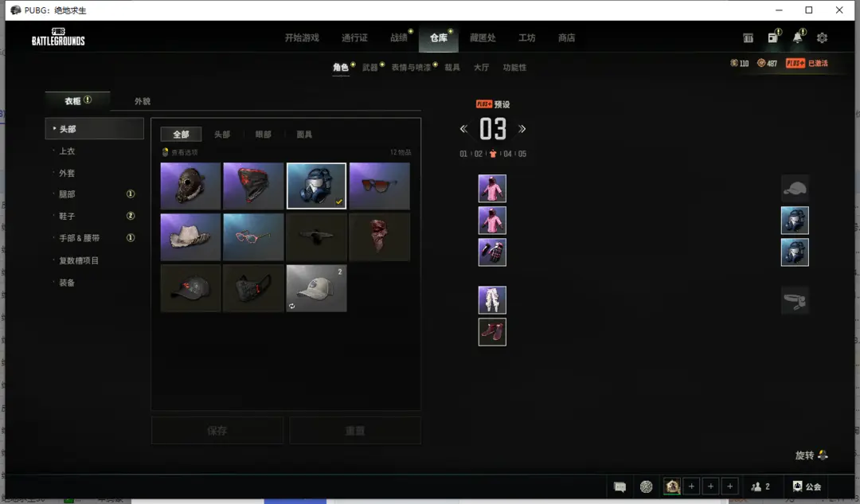Select the red sunglasses item
The image size is (860, 504).
[380, 186]
